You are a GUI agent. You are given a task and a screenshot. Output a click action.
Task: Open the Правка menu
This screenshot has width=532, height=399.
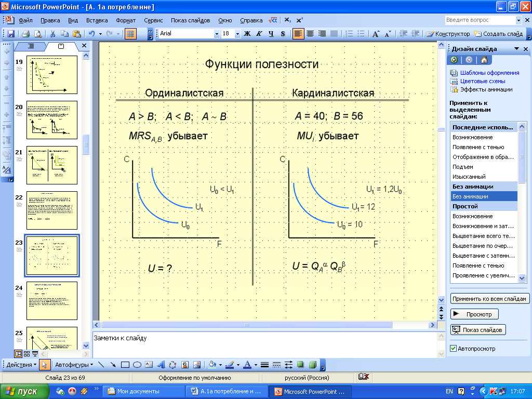pyautogui.click(x=50, y=20)
